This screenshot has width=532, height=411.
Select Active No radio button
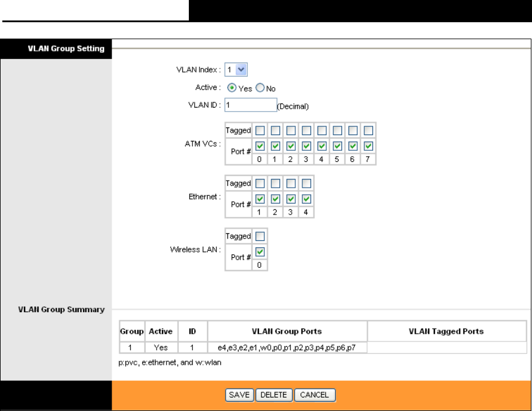(x=260, y=88)
